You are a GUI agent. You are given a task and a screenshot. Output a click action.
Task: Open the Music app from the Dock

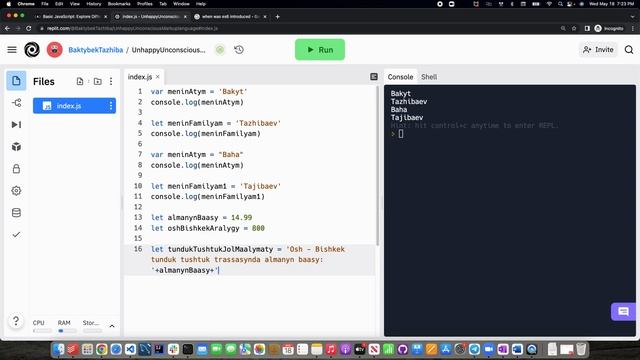[331, 349]
